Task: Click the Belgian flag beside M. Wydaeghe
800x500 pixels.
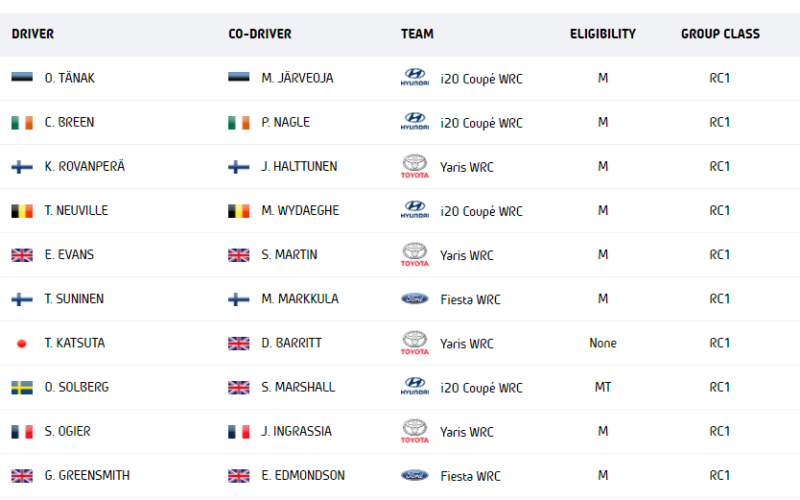Action: coord(239,211)
